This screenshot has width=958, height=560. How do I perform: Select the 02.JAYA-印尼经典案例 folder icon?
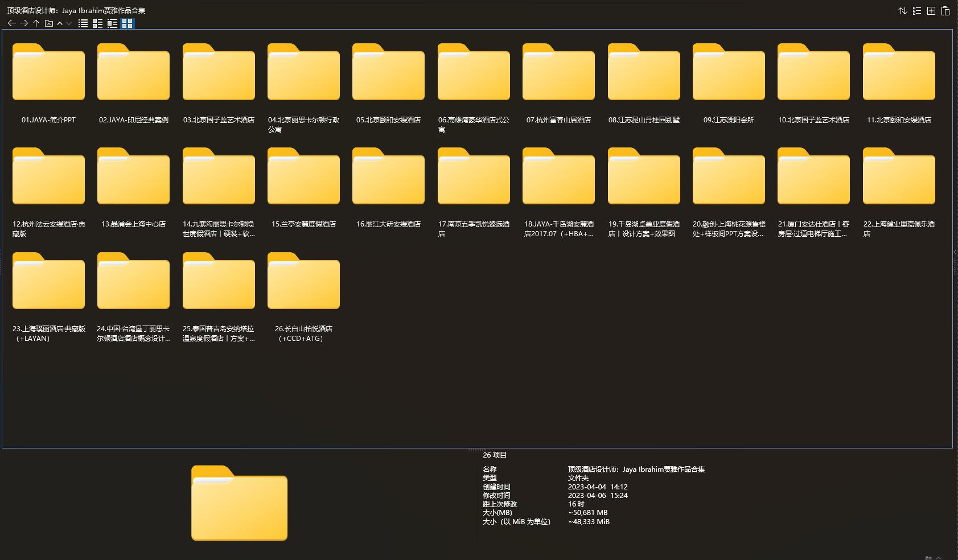[x=133, y=72]
